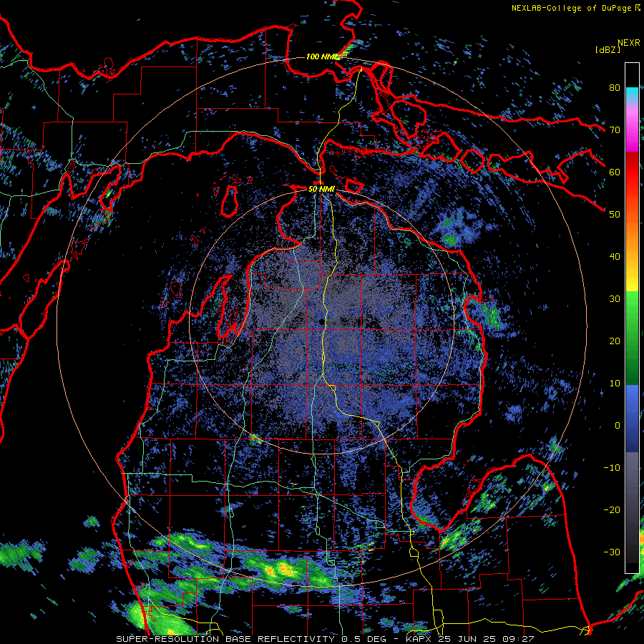Click the [dBZ] unit label
Image resolution: width=644 pixels, height=644 pixels.
pos(608,49)
